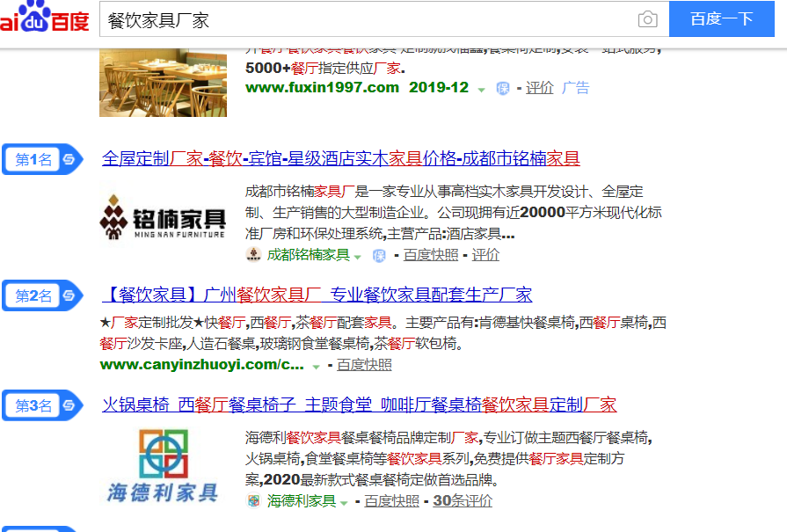Click 保 shield icon in 铭楠家具 result
787x532 pixels.
(379, 256)
